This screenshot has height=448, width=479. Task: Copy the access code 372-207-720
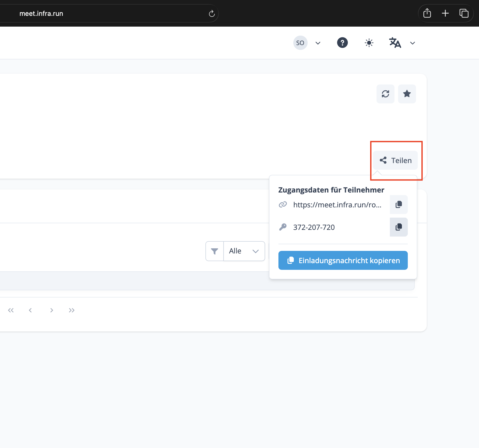pos(399,227)
